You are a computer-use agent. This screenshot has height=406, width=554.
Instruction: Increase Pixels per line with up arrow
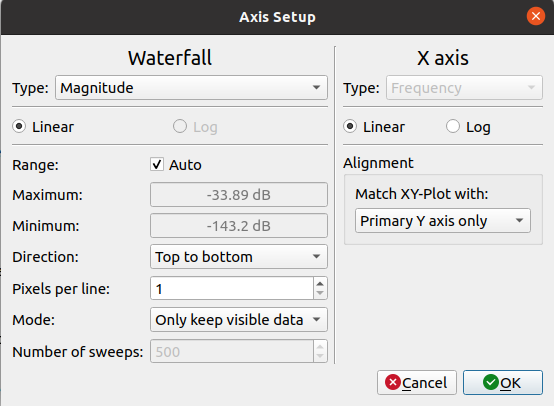(320, 283)
